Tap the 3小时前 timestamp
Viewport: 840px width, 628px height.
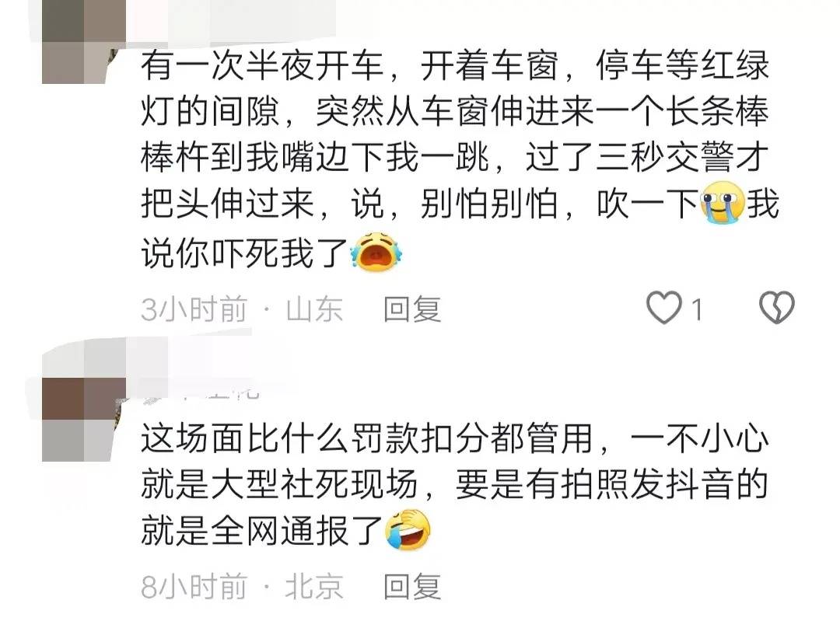pos(194,309)
